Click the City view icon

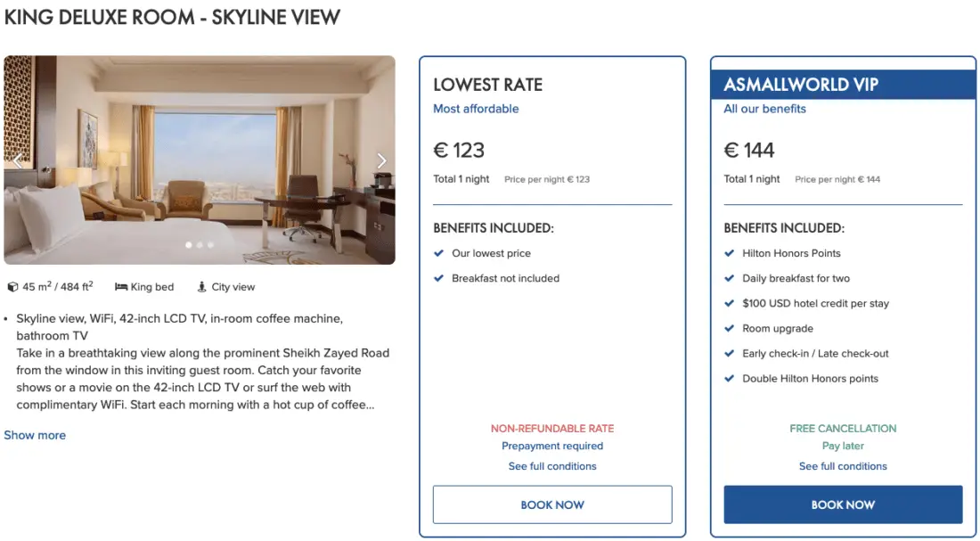202,287
